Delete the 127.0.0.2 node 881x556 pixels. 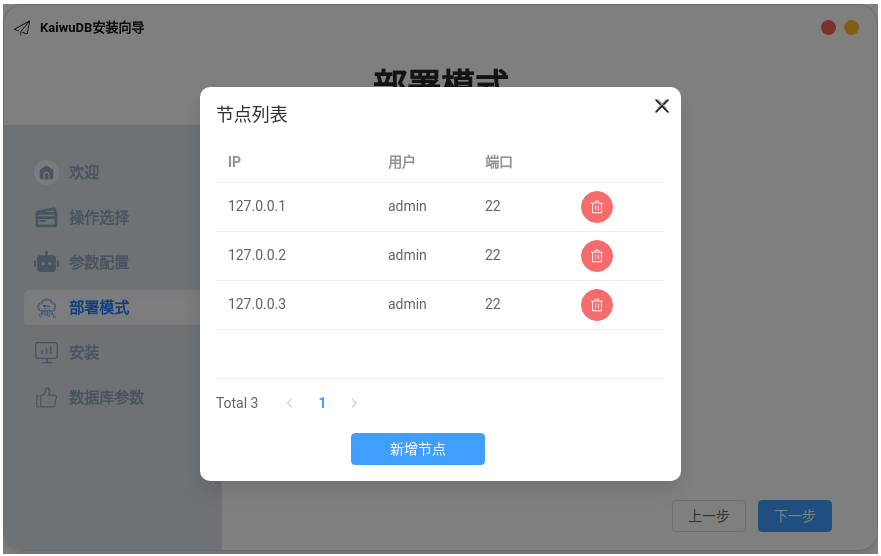pyautogui.click(x=597, y=256)
